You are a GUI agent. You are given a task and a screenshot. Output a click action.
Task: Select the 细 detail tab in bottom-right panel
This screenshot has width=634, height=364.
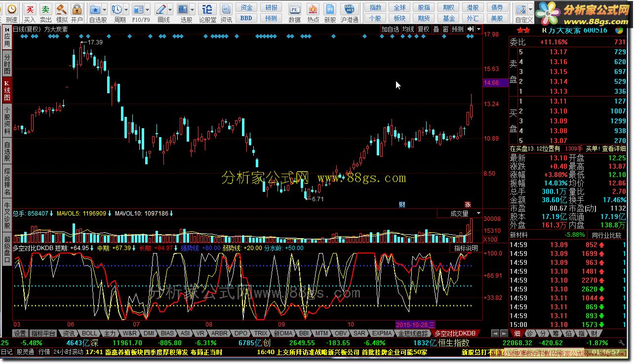[517, 333]
